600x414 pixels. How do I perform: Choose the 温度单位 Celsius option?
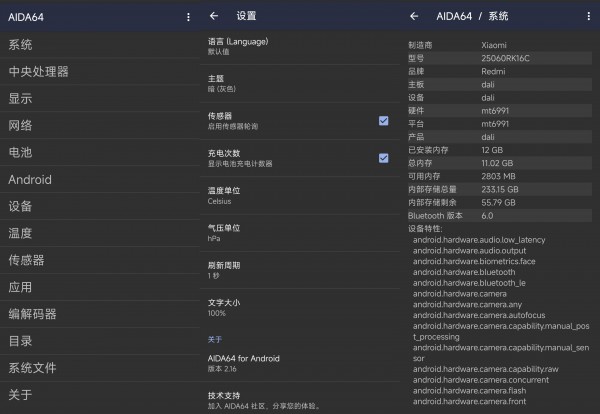[300, 196]
